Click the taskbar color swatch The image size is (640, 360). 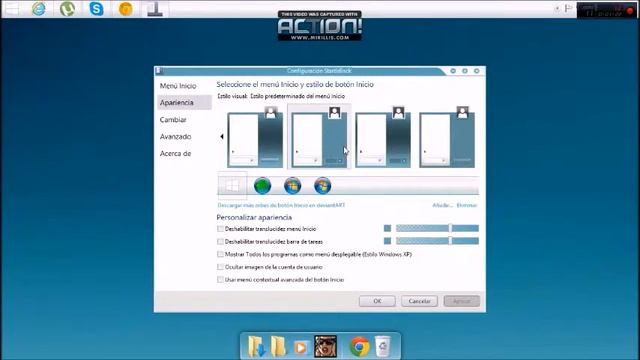[x=387, y=241]
